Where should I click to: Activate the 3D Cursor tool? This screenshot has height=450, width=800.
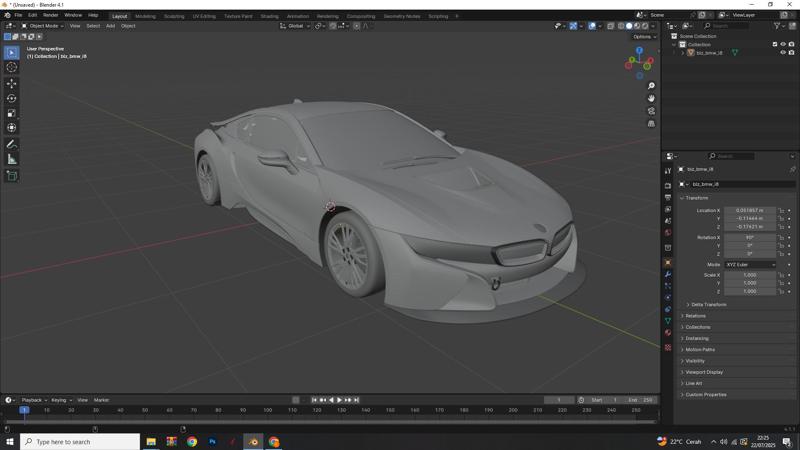(x=12, y=67)
